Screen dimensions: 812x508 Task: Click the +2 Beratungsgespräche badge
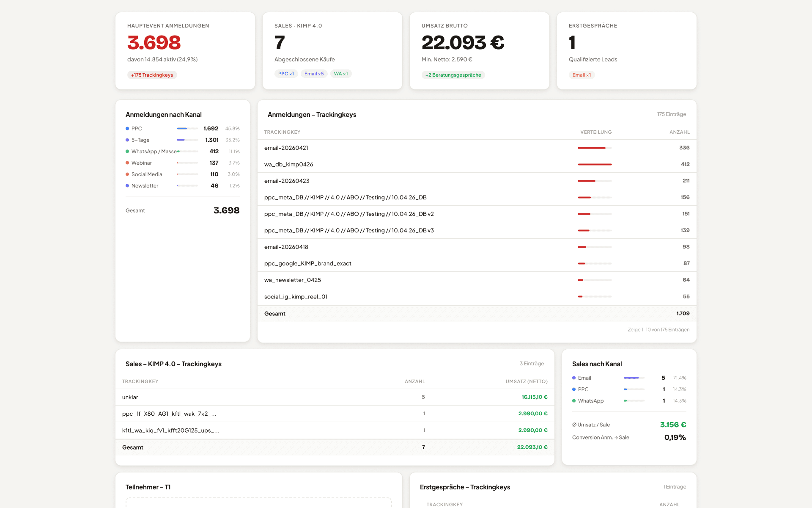453,75
